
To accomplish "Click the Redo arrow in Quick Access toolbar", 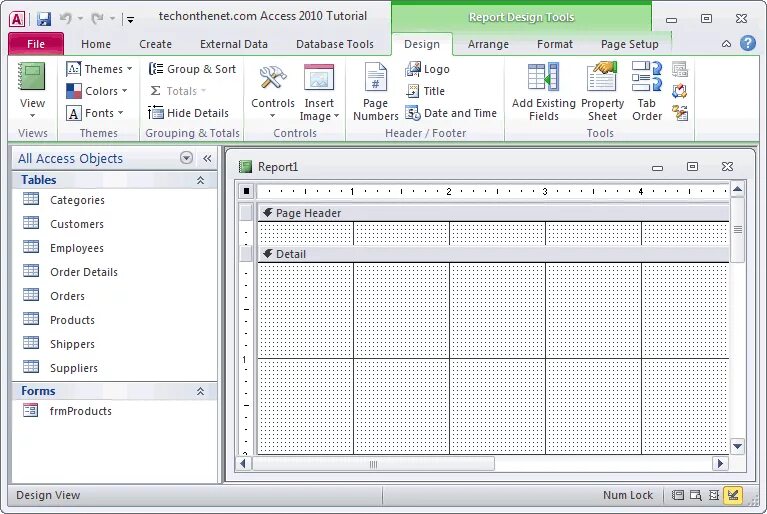I will (x=97, y=19).
